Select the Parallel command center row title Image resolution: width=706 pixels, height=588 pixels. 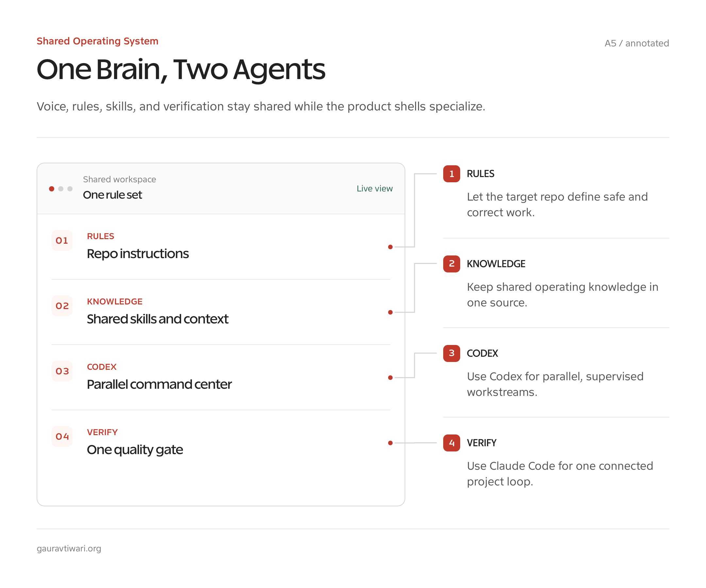click(160, 384)
